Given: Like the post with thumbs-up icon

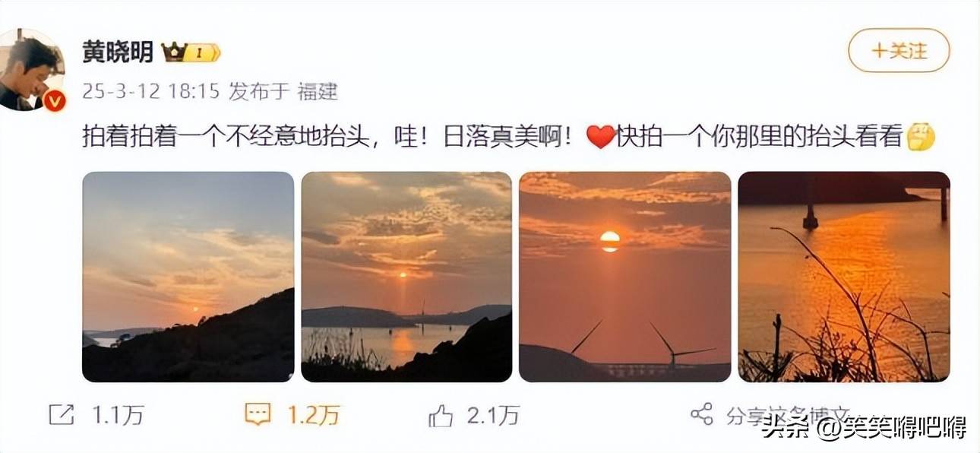Looking at the screenshot, I should (441, 415).
